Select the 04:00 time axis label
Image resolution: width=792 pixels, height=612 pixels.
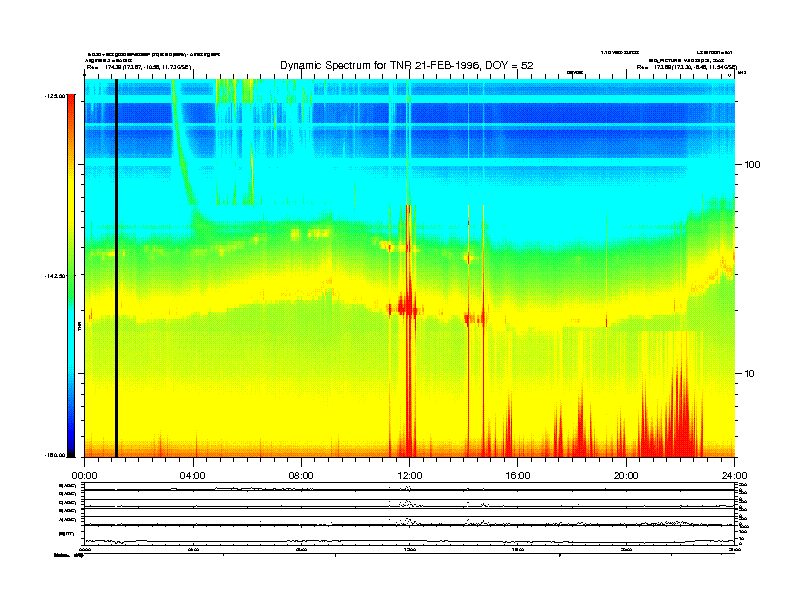pos(193,476)
